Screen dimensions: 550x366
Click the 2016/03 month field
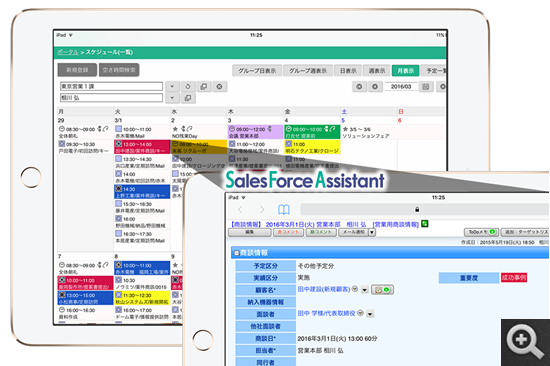tap(401, 86)
